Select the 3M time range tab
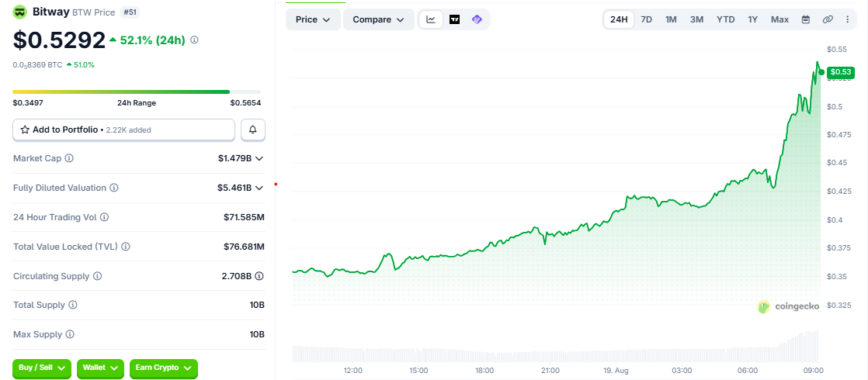The image size is (868, 380). pos(696,19)
